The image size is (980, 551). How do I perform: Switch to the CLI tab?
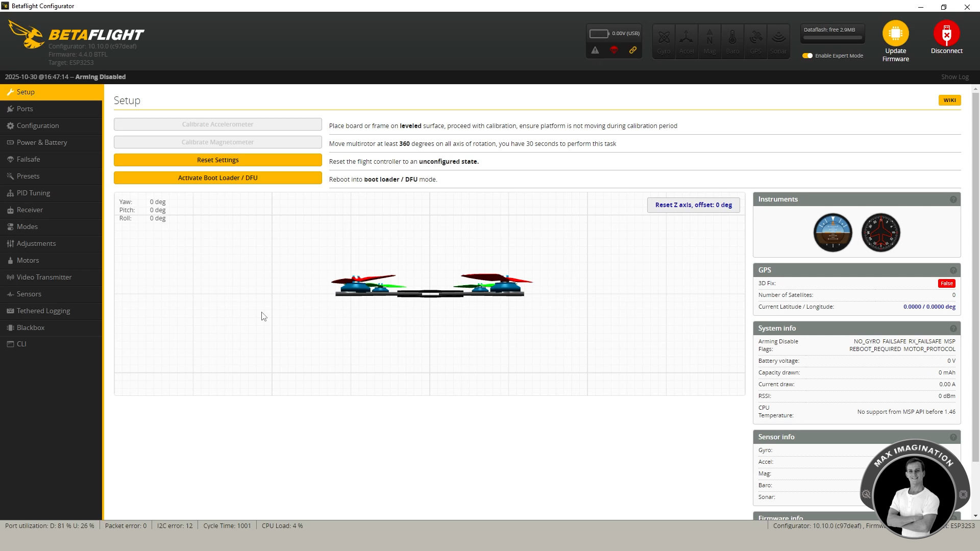21,344
